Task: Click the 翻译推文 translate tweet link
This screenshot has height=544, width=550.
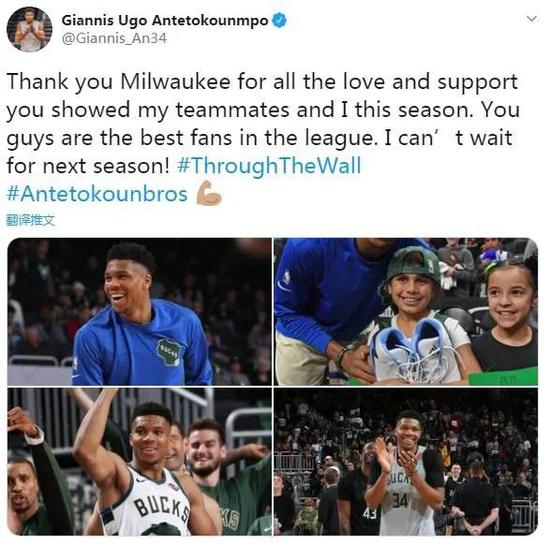Action: tap(31, 220)
